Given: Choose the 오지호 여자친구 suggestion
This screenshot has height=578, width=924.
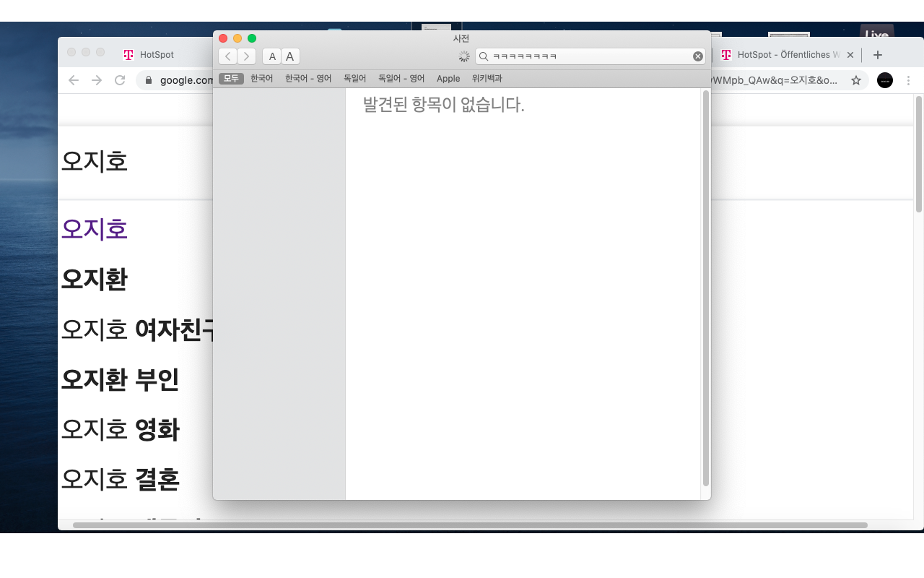Looking at the screenshot, I should click(x=137, y=329).
